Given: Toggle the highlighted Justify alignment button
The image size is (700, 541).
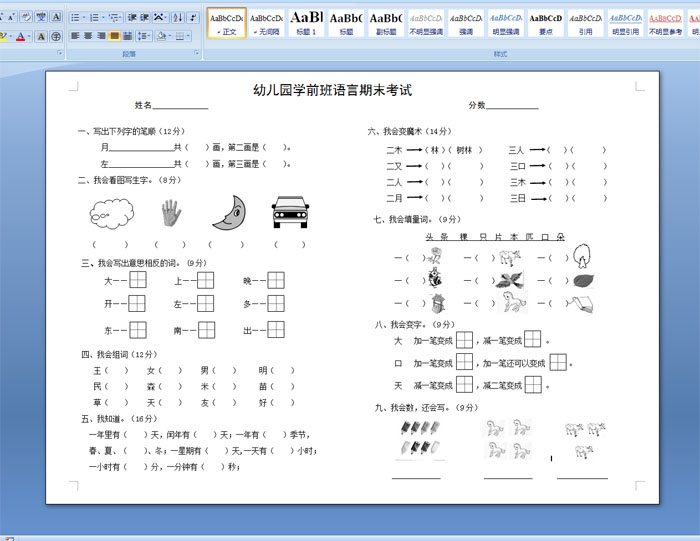Looking at the screenshot, I should tap(115, 36).
